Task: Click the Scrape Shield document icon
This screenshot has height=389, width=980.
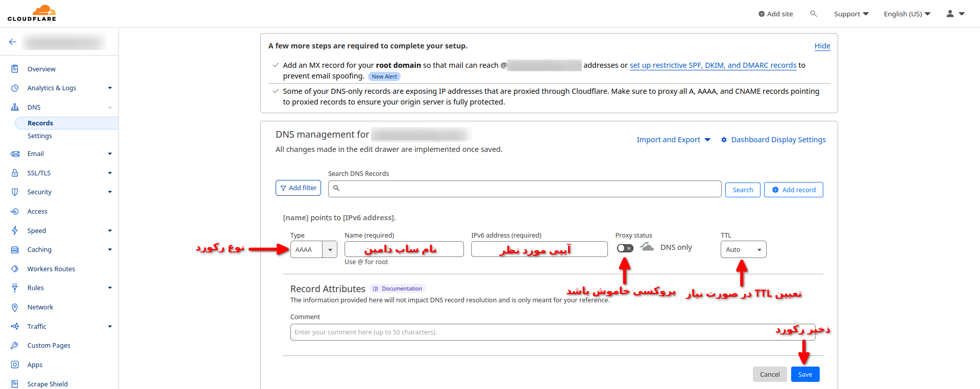Action: (x=15, y=384)
